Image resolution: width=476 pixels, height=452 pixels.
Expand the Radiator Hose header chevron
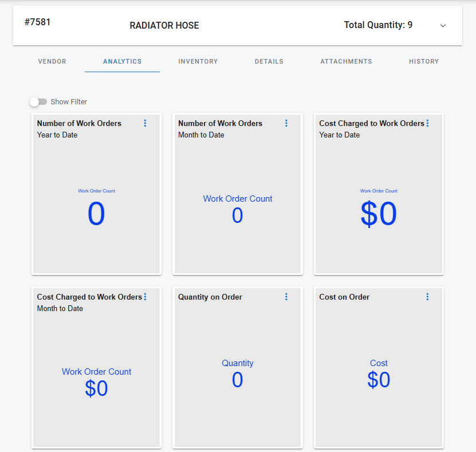click(x=443, y=26)
